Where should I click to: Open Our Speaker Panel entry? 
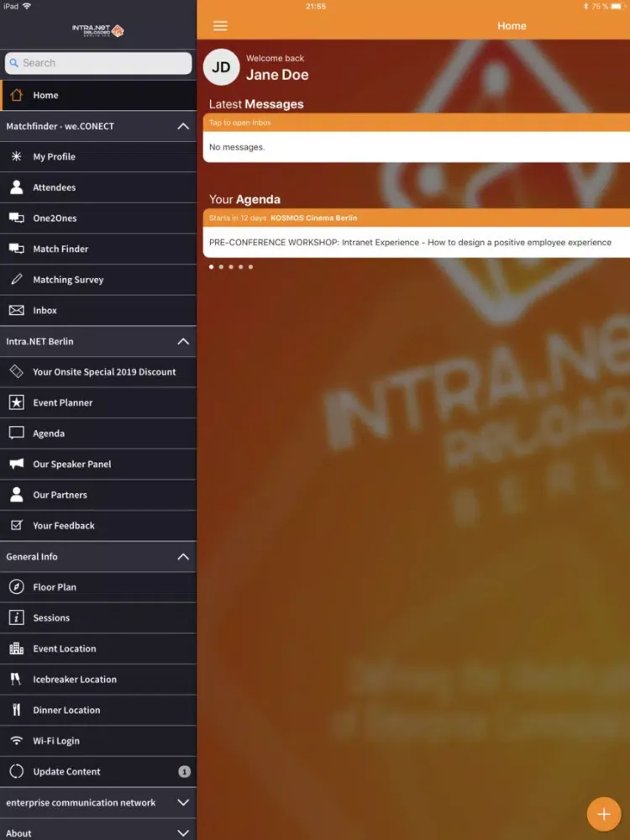(98, 464)
